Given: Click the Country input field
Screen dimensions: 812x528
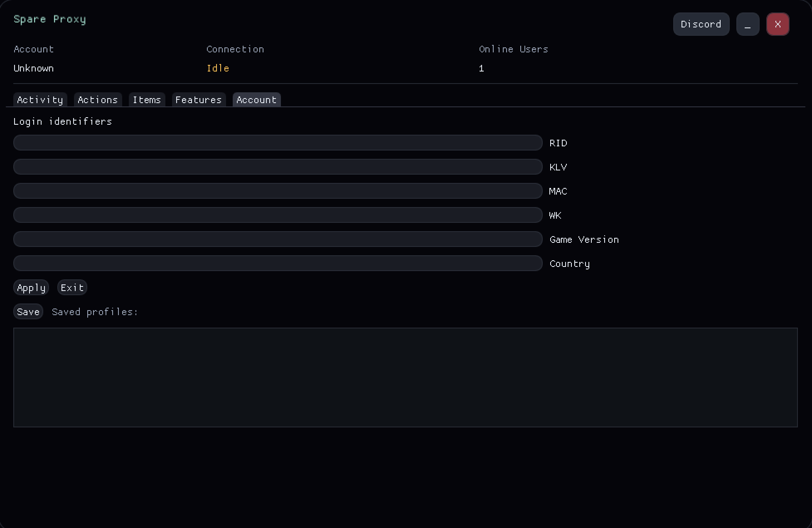Looking at the screenshot, I should click(278, 263).
